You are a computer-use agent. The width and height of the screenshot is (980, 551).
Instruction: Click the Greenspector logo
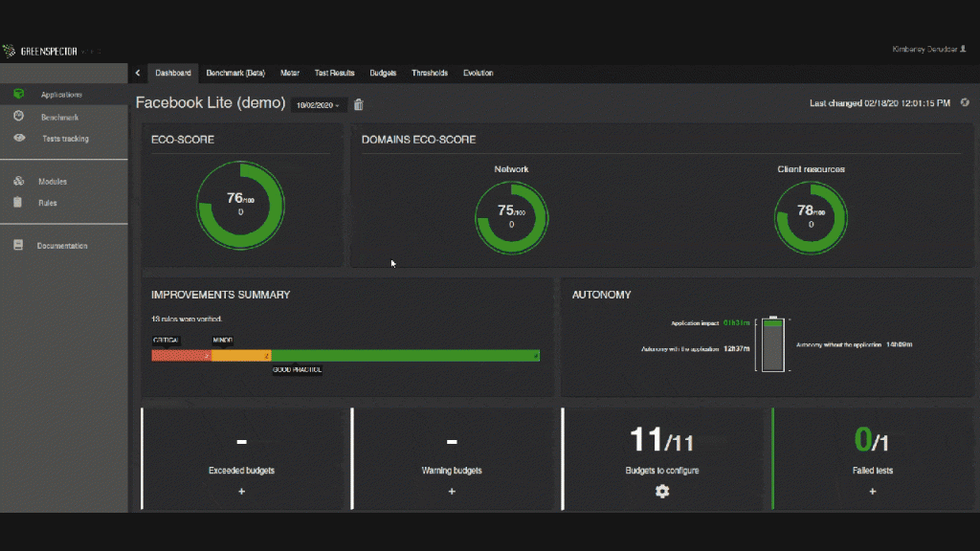(x=40, y=52)
